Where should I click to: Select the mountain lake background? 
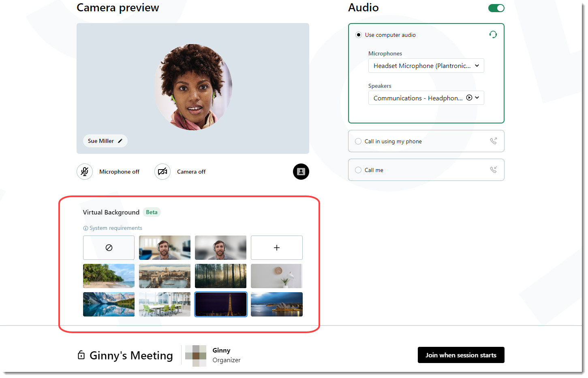109,304
